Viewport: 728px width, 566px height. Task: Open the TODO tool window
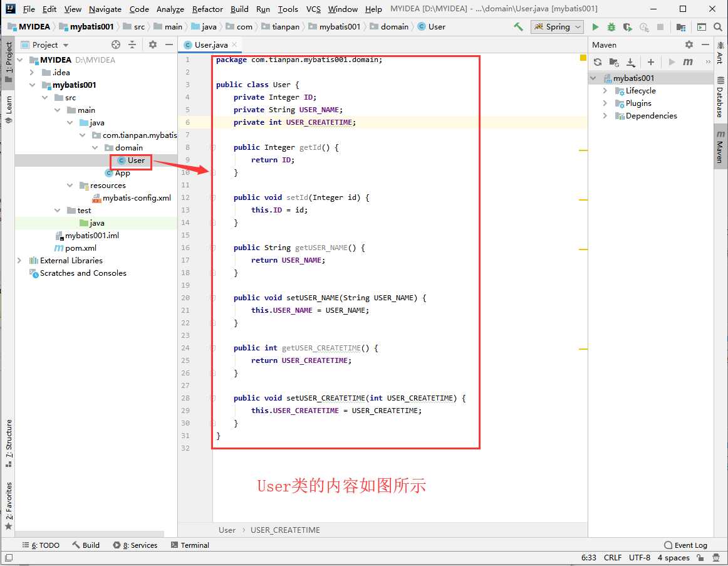(41, 545)
